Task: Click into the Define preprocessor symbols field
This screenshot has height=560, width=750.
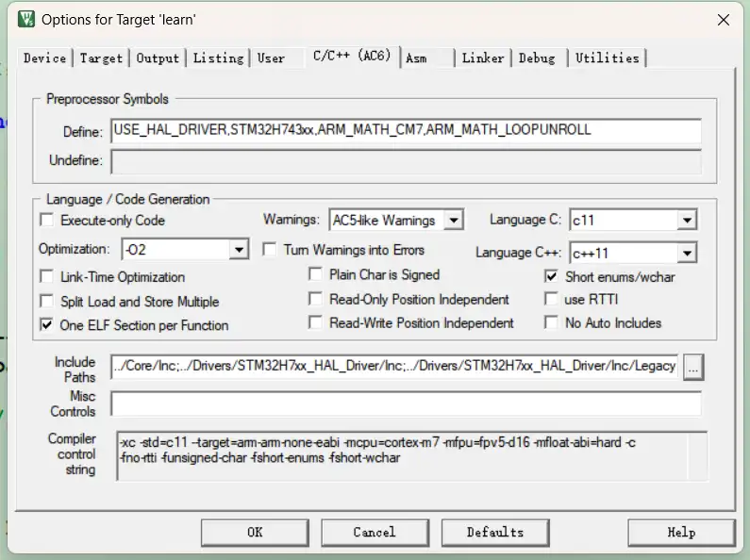Action: [x=406, y=130]
